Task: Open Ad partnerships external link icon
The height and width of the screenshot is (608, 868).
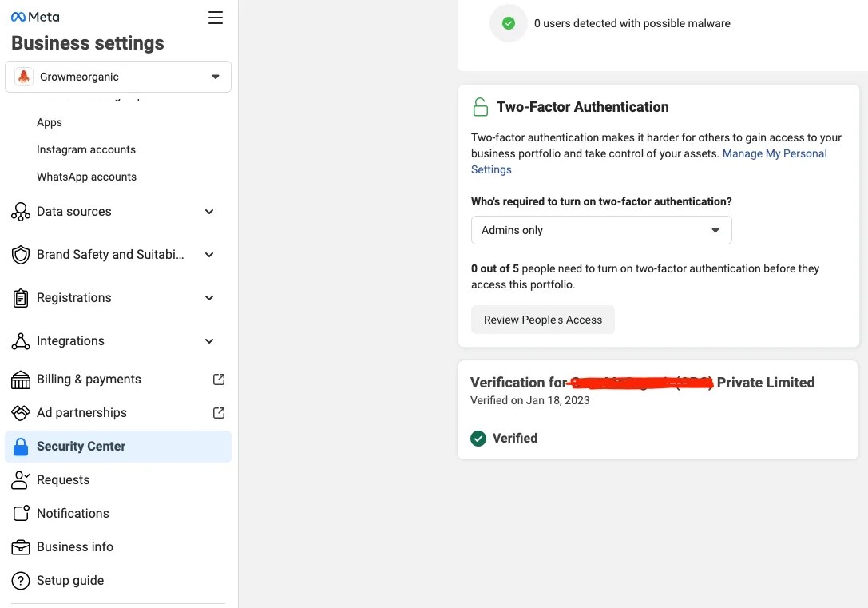Action: click(219, 412)
